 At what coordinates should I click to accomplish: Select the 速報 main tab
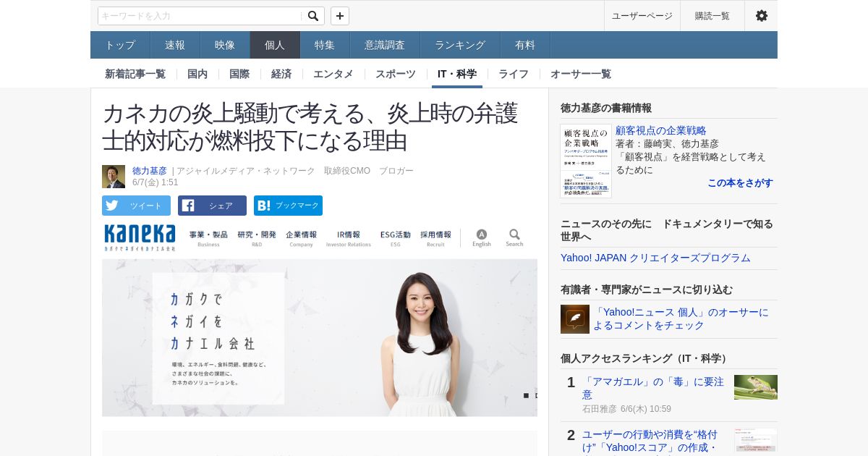pyautogui.click(x=175, y=45)
